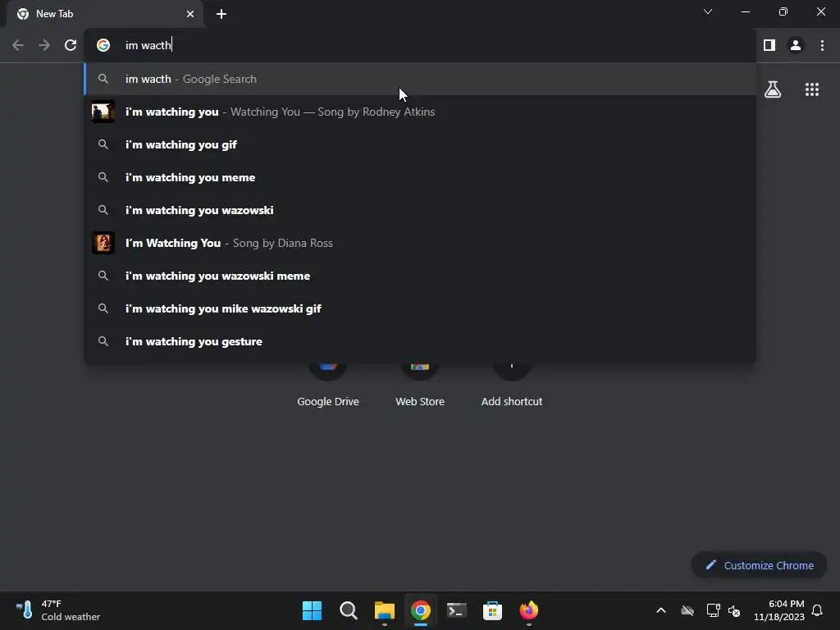
Task: Open Windows taskbar search
Action: point(348,610)
